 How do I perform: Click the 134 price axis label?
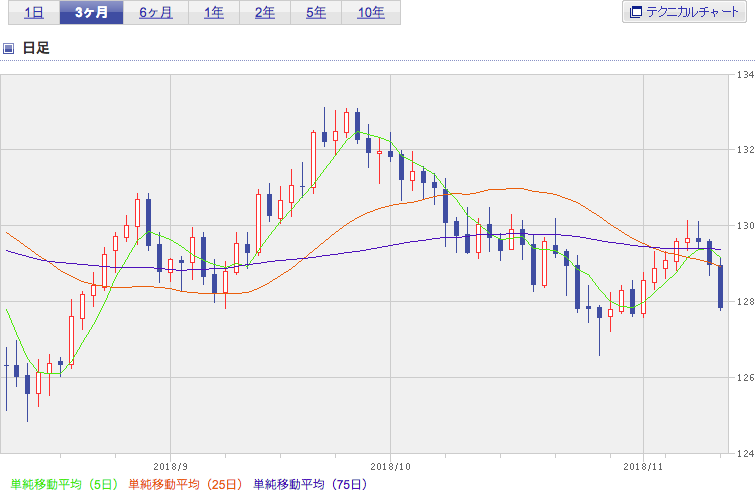745,75
